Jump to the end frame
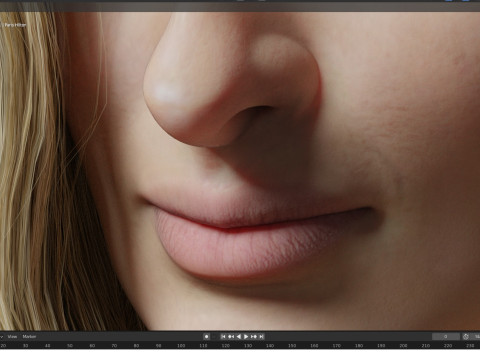 tap(262, 337)
